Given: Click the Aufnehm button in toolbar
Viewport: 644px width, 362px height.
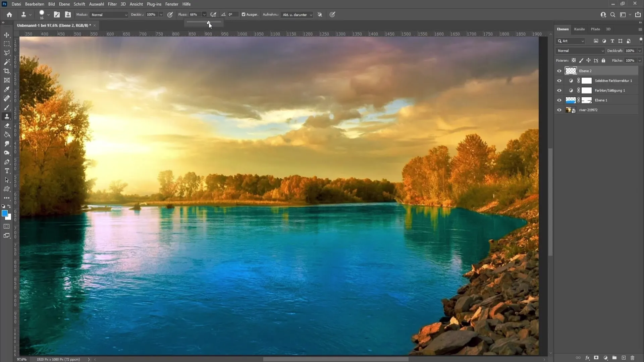Looking at the screenshot, I should (270, 15).
